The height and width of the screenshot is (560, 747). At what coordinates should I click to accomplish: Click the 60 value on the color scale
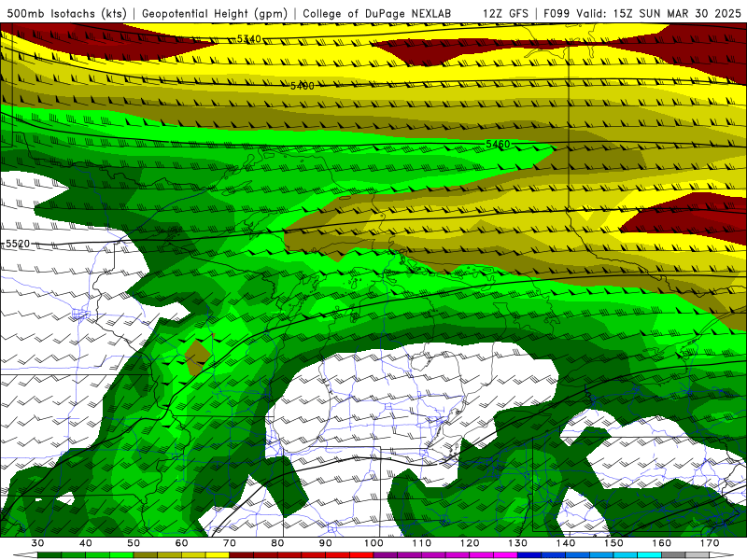click(181, 543)
